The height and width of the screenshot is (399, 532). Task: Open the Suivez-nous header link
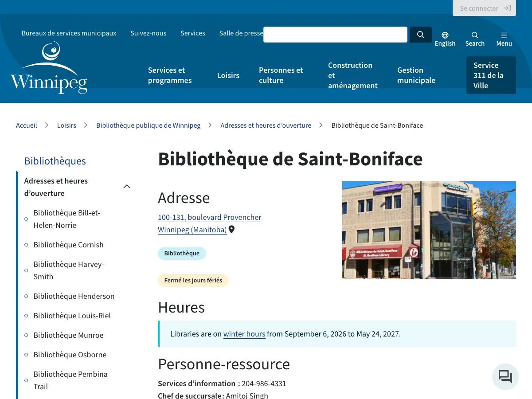[x=149, y=33]
